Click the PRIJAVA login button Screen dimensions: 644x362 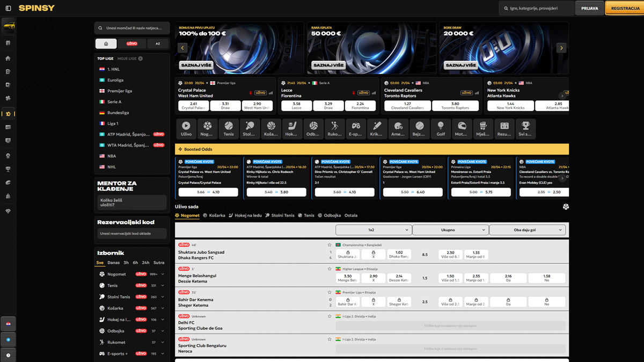coord(589,8)
